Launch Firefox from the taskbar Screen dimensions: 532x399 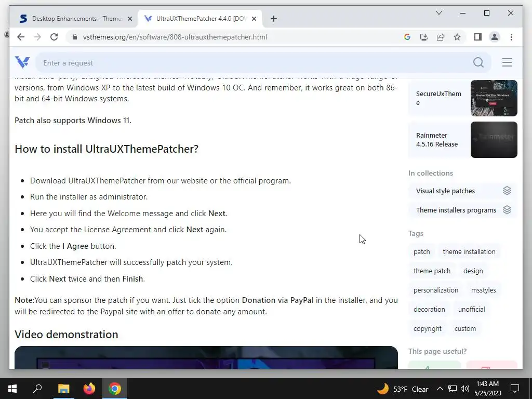(89, 389)
